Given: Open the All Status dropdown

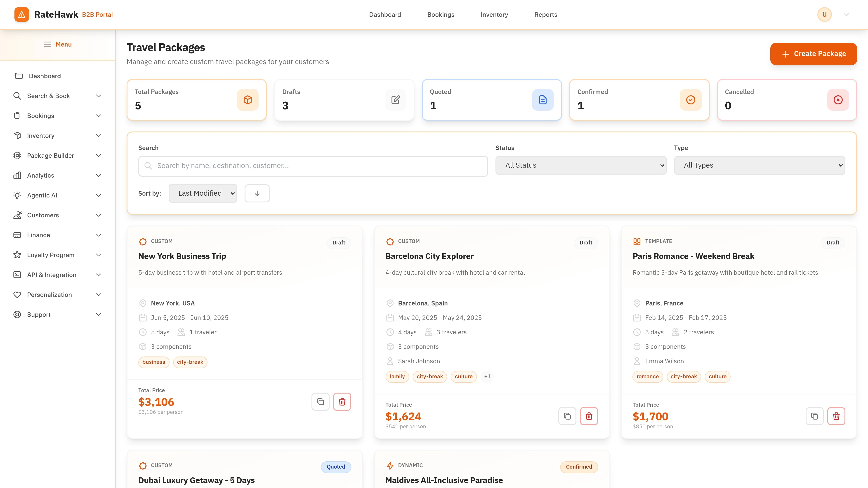Looking at the screenshot, I should [580, 165].
